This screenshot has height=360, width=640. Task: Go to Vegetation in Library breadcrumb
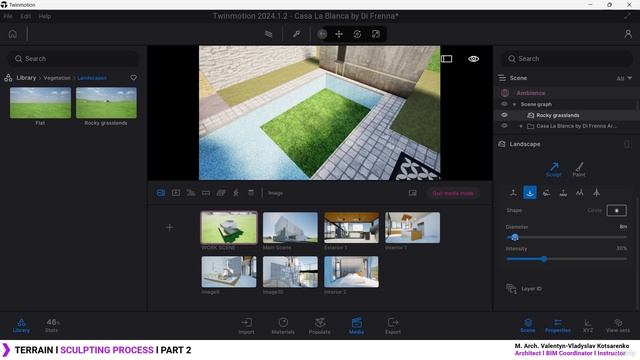point(57,78)
